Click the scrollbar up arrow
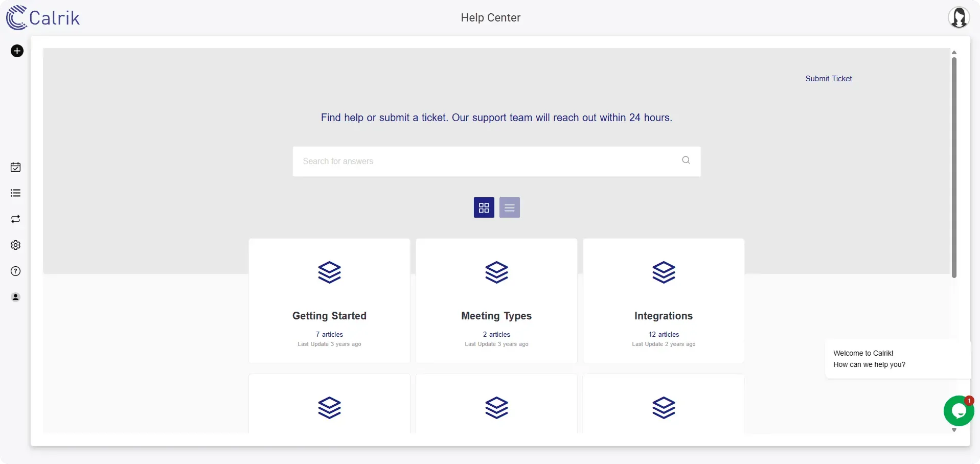 [954, 52]
